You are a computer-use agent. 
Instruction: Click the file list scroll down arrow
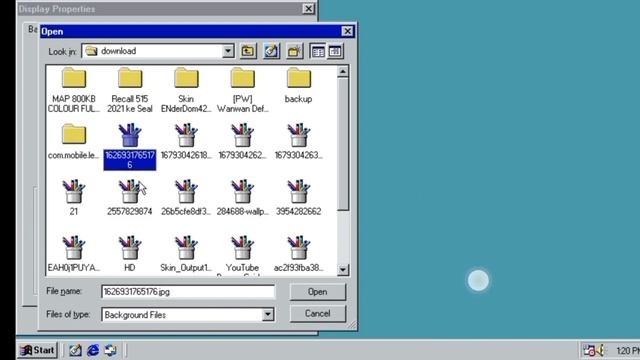[343, 270]
